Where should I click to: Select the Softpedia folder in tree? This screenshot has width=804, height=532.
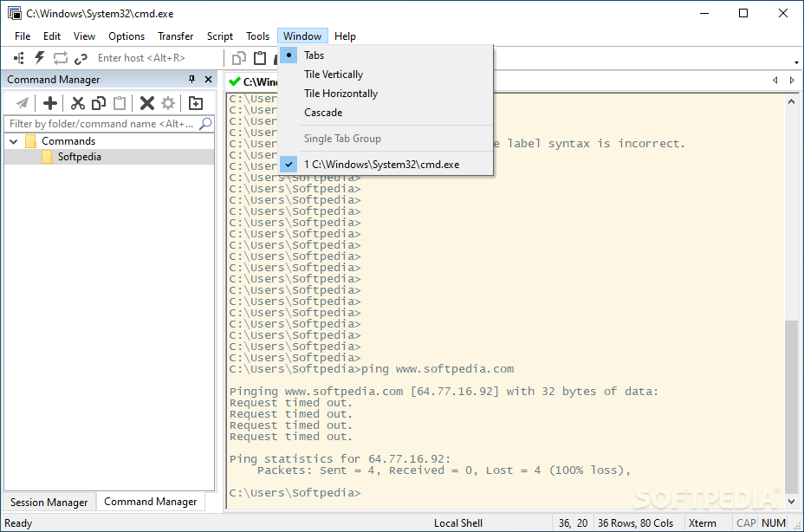pos(79,157)
